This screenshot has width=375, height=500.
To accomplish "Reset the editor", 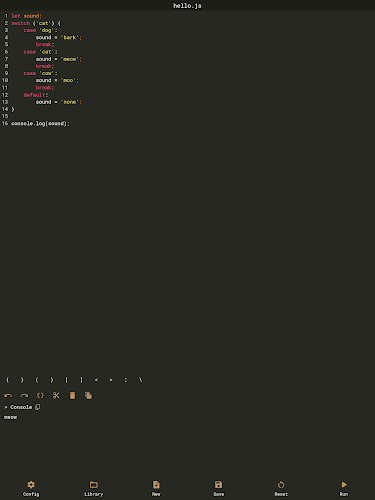I will point(281,488).
